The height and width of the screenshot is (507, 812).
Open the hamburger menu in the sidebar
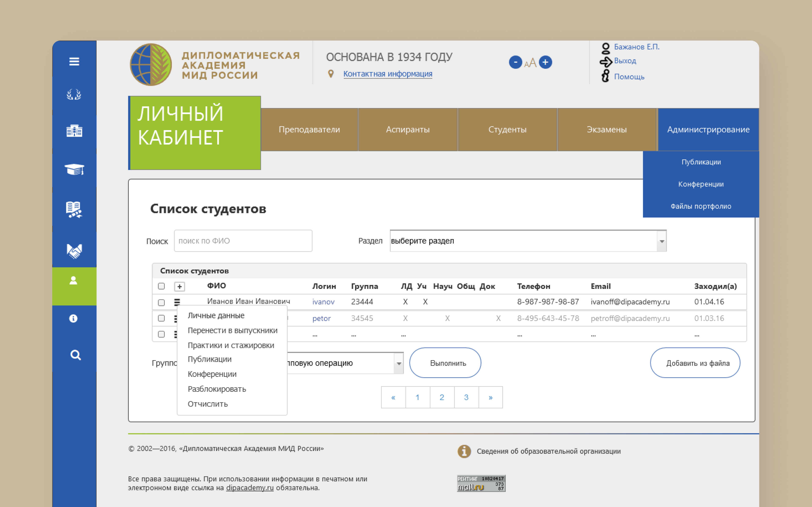pos(74,62)
